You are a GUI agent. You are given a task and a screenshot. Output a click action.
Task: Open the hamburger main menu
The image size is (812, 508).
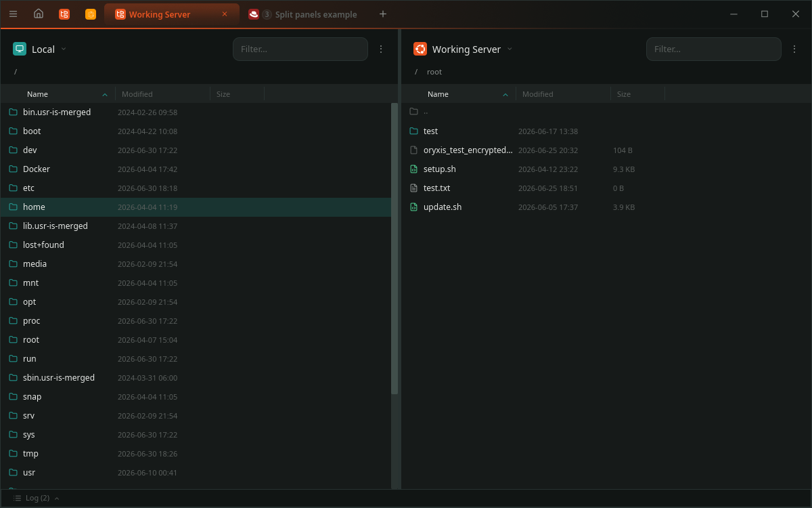pos(13,14)
